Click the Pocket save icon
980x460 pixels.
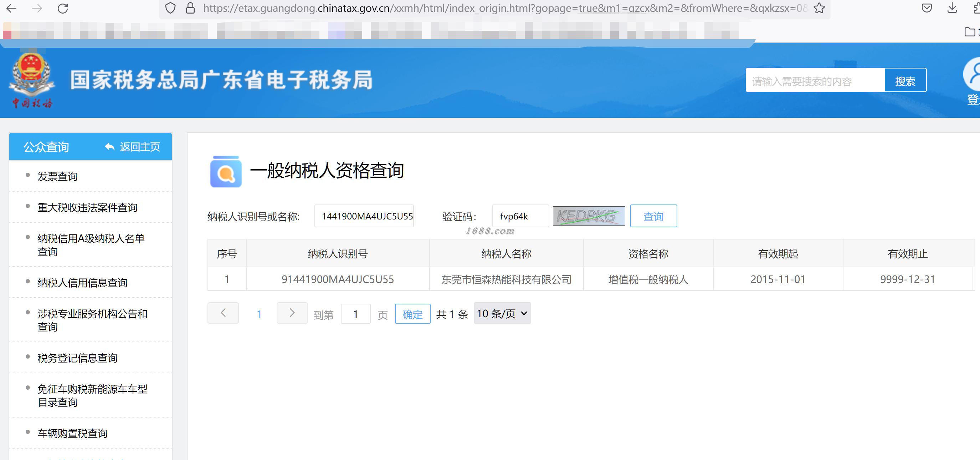coord(927,8)
